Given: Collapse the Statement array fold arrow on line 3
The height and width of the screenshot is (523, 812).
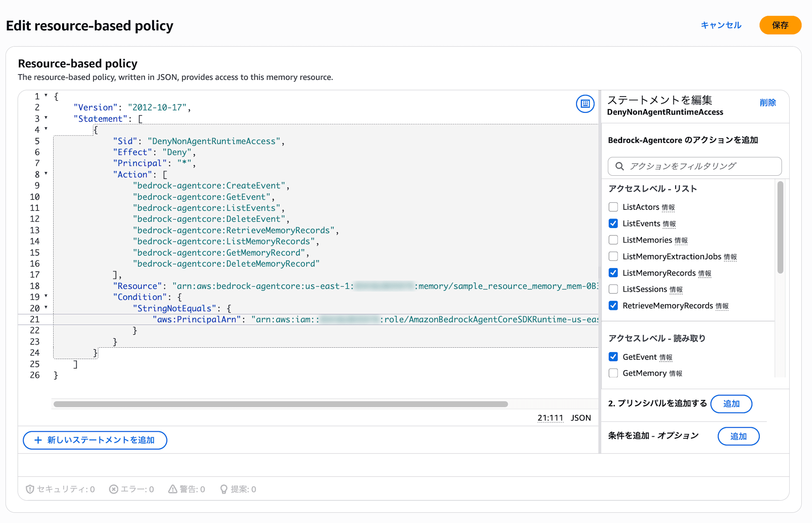Looking at the screenshot, I should click(46, 118).
